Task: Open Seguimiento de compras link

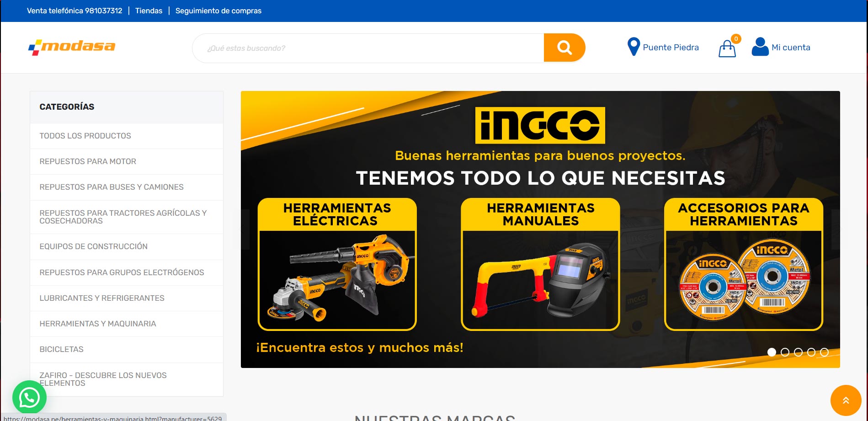Action: point(218,11)
